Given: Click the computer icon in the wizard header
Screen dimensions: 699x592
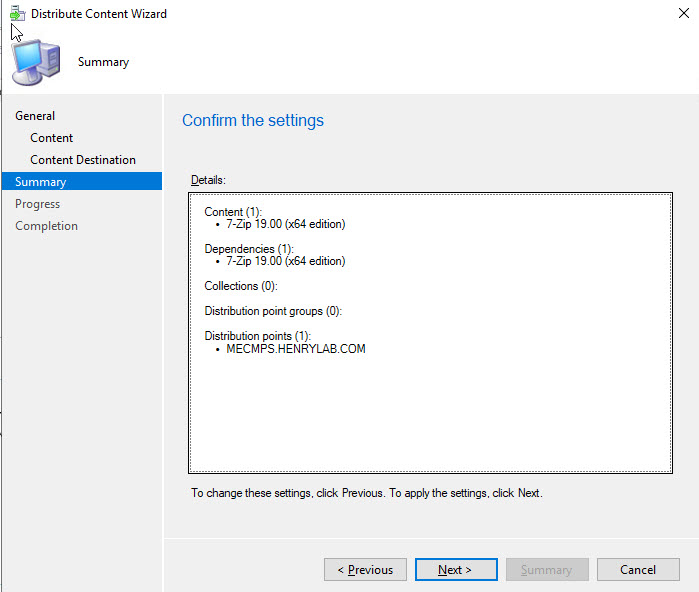Looking at the screenshot, I should pyautogui.click(x=36, y=62).
